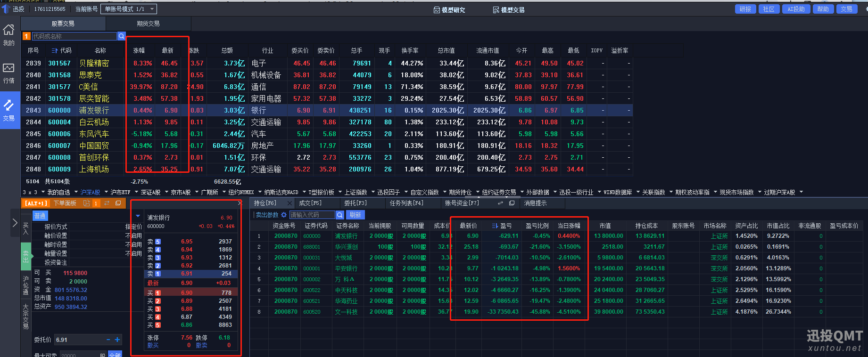The image size is (868, 357).
Task: Open dropdown arrow after 我的自选
Action: pyautogui.click(x=75, y=192)
